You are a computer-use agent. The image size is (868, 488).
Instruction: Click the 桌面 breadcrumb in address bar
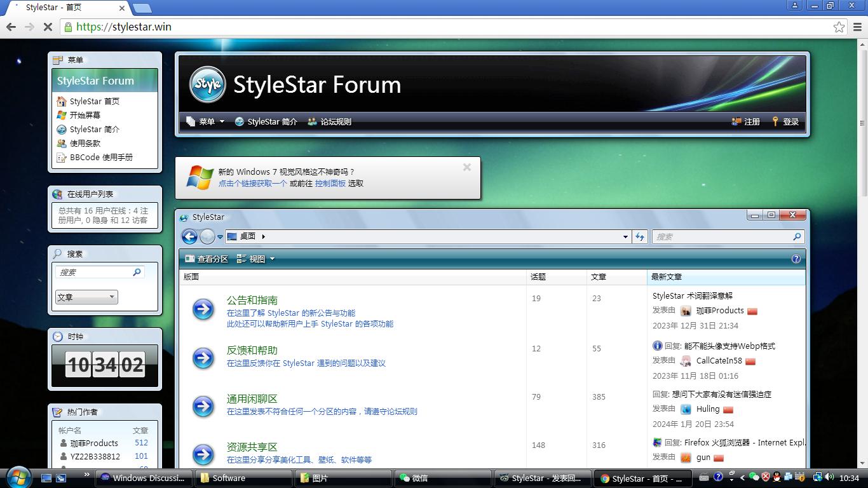(248, 236)
